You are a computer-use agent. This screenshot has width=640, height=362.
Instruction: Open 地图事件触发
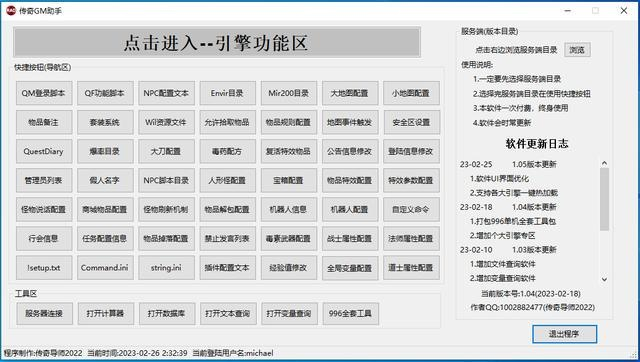[x=350, y=122]
